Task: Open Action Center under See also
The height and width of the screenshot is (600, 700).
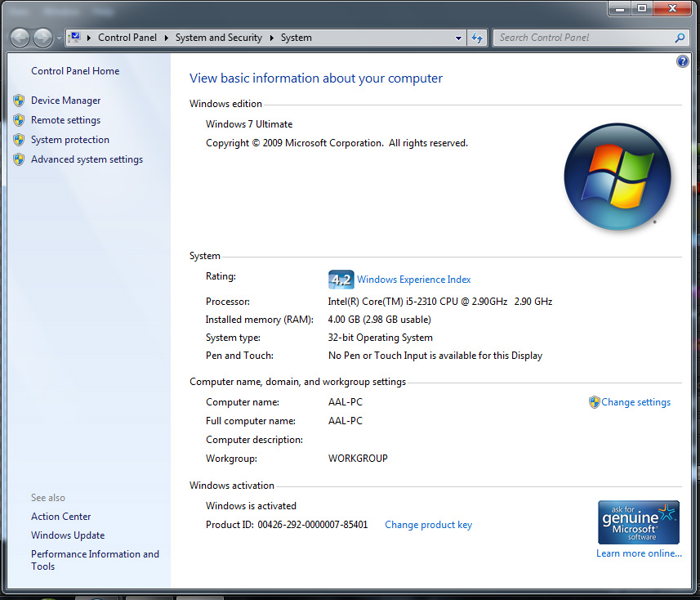Action: tap(60, 517)
